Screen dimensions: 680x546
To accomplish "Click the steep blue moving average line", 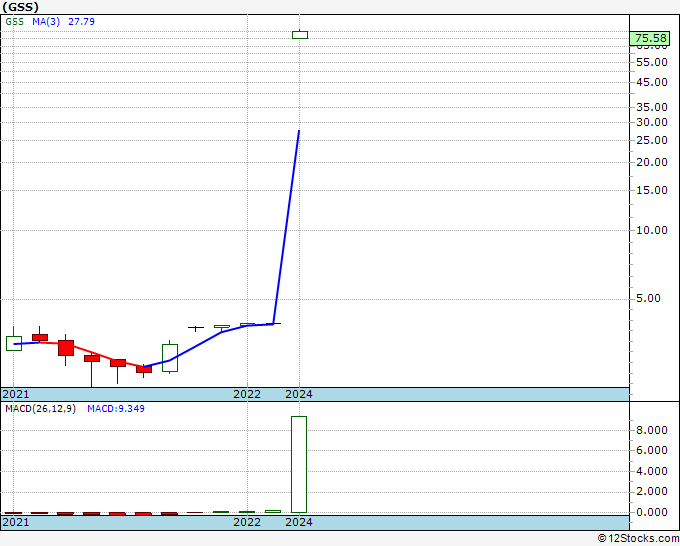I will [x=286, y=227].
